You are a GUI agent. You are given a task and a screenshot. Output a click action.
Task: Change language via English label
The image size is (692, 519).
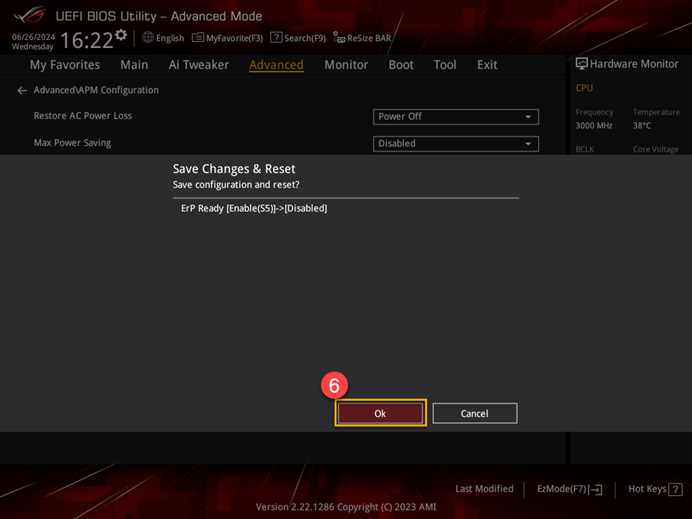(170, 38)
